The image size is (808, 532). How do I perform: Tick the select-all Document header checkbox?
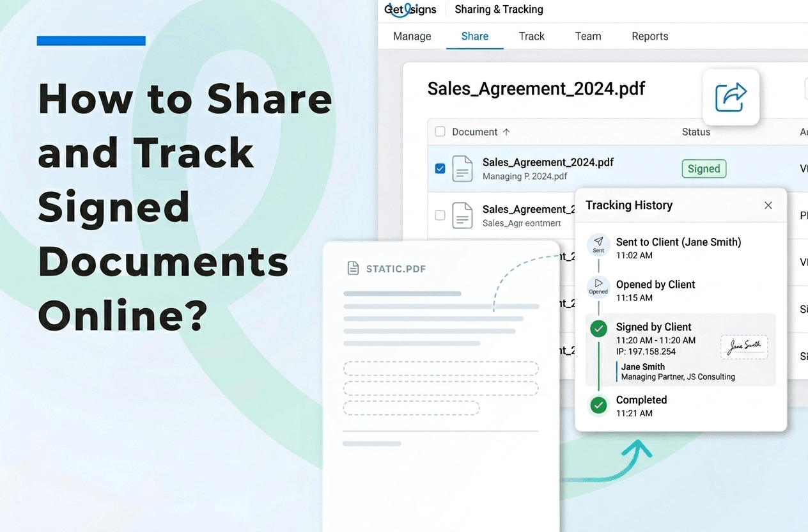pyautogui.click(x=440, y=132)
